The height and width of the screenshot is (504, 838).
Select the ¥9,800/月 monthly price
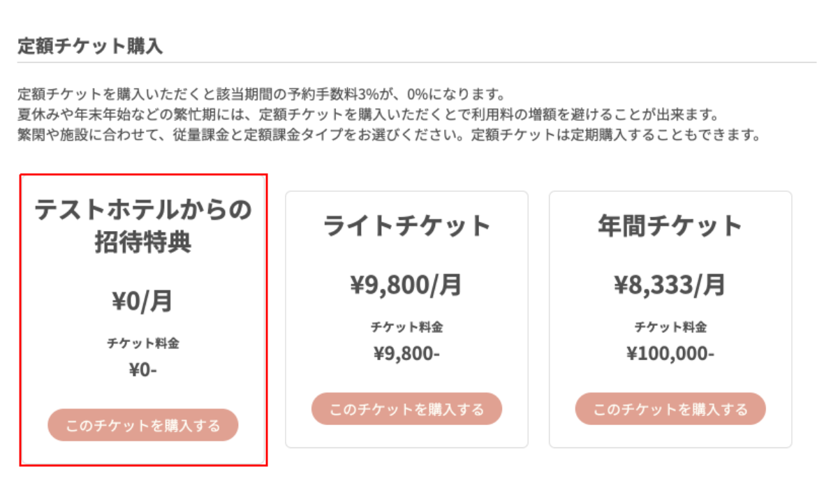point(406,285)
